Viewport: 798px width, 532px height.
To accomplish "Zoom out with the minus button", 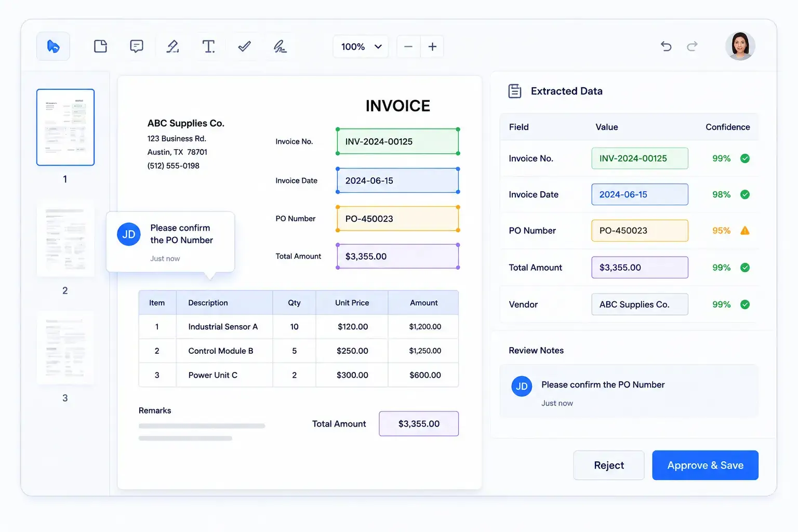I will point(408,47).
